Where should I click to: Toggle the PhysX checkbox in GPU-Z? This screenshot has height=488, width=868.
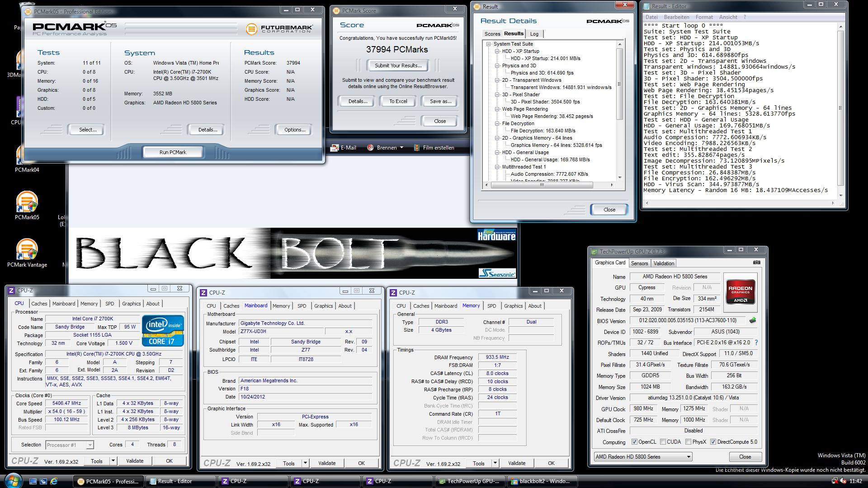pos(688,442)
